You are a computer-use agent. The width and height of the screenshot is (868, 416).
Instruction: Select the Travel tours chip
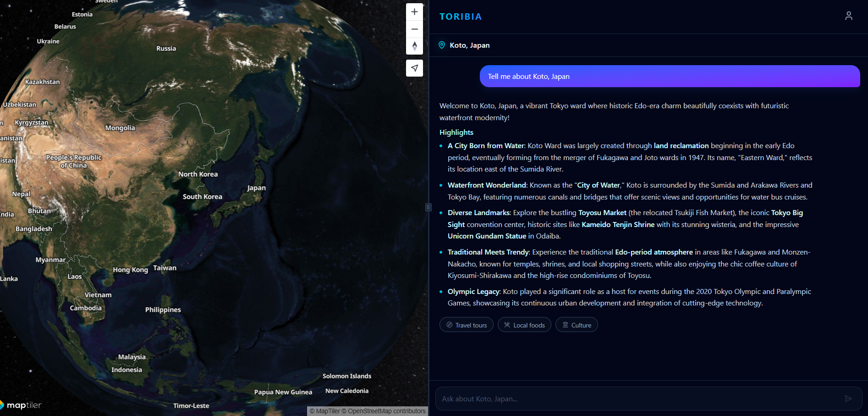click(x=467, y=325)
